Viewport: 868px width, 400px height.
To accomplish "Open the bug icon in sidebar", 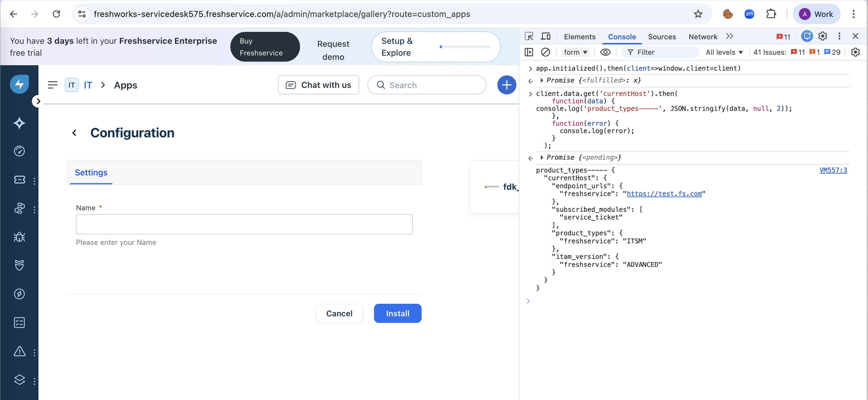I will 19,237.
